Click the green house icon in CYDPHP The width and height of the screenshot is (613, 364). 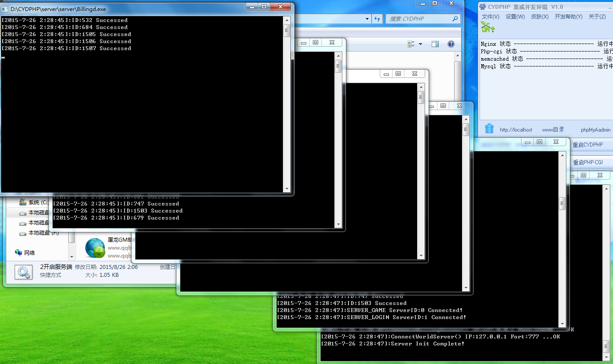click(x=488, y=27)
